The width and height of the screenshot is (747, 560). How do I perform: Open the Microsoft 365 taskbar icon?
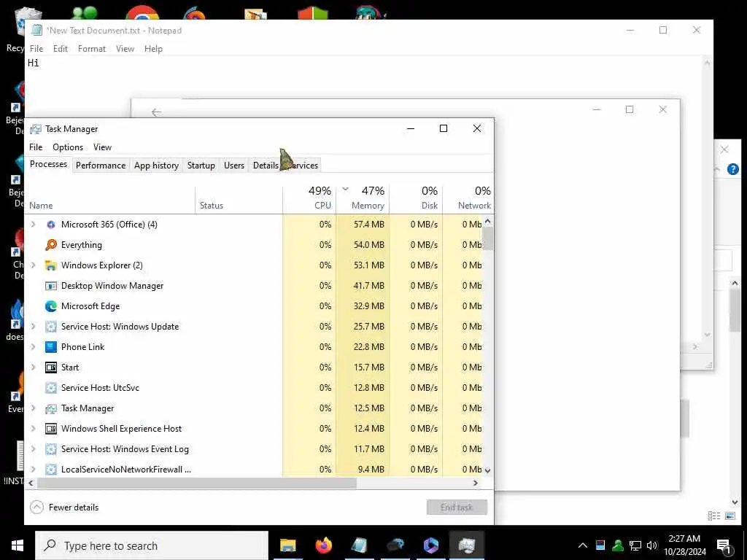point(430,545)
